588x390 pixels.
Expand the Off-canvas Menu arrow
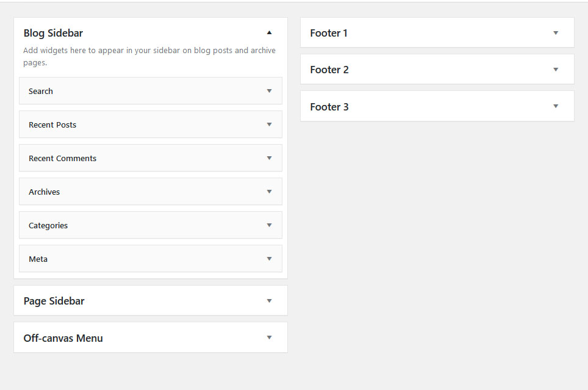[269, 338]
